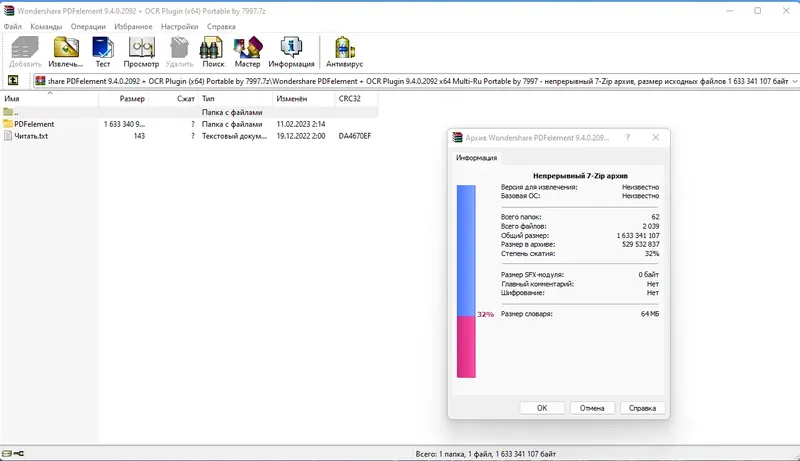This screenshot has height=461, width=800.
Task: Click the Текстовый докум... type cell
Action: pos(234,136)
